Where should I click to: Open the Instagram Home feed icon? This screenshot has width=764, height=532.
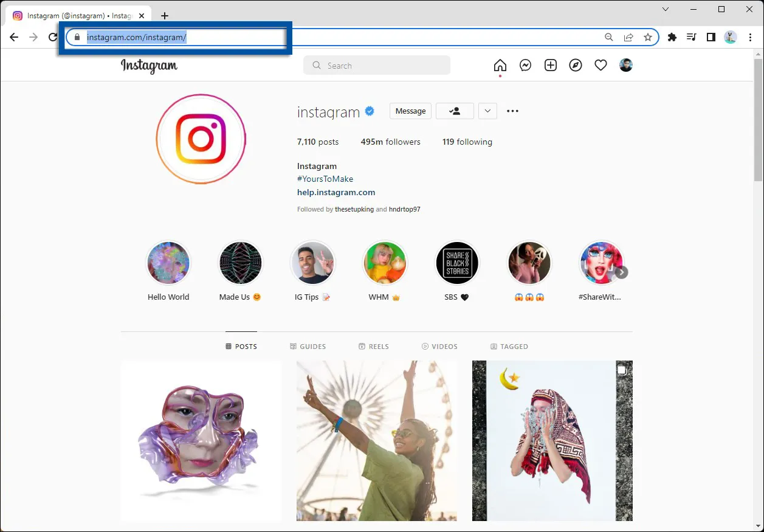tap(500, 65)
